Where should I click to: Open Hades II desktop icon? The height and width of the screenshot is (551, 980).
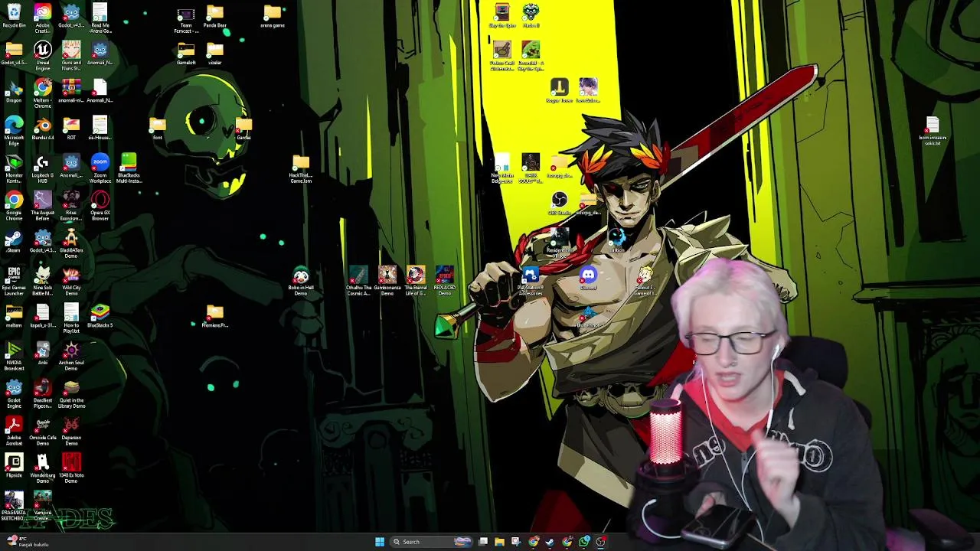pos(531,15)
